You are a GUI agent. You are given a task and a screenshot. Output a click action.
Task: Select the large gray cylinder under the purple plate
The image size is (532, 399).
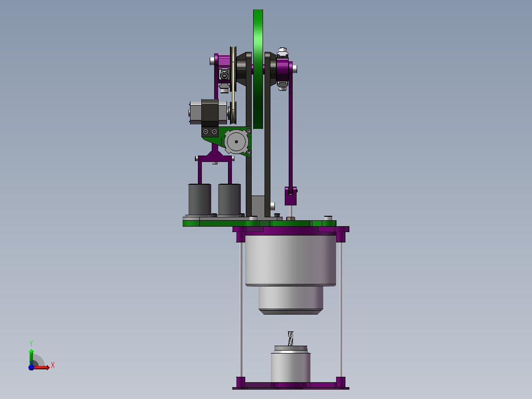tap(290, 260)
